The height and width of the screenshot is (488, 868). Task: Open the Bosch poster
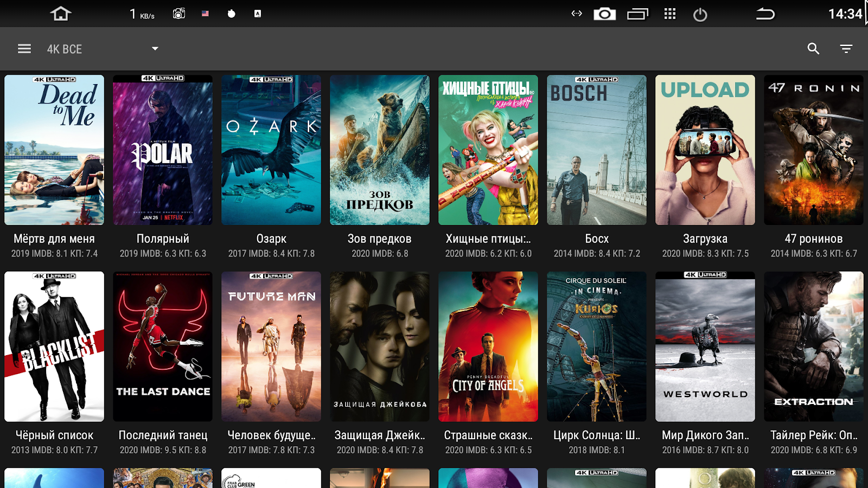coord(597,150)
